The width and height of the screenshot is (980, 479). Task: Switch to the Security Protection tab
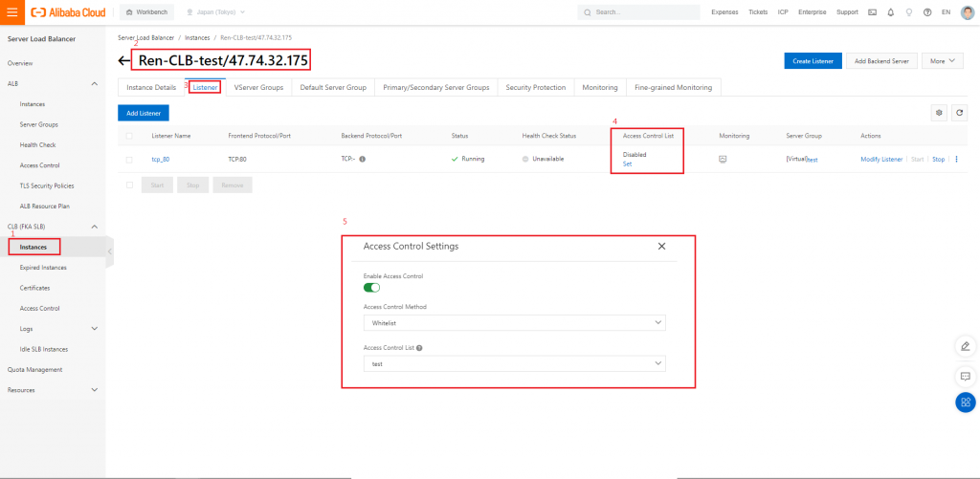click(536, 87)
